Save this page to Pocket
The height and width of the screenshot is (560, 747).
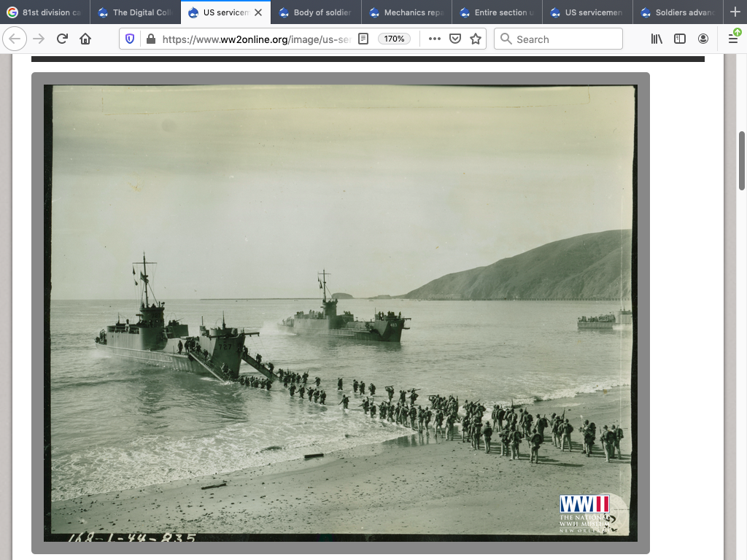pos(455,39)
